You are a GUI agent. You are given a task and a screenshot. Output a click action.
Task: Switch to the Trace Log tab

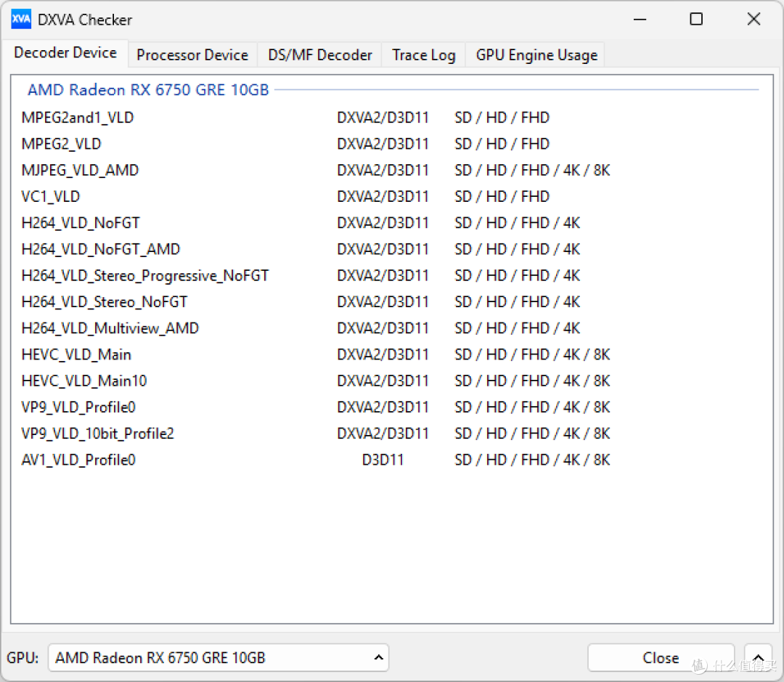click(423, 55)
